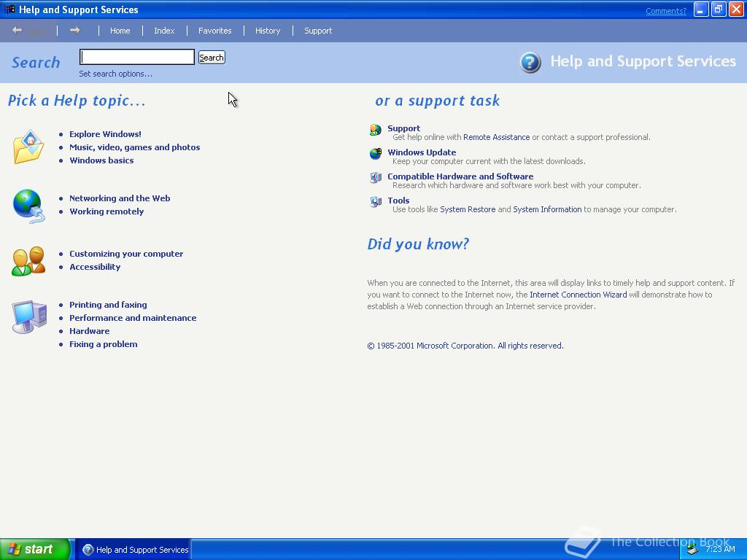Click the computer monitor icon beside Printing
Image resolution: width=747 pixels, height=560 pixels.
coord(29,316)
